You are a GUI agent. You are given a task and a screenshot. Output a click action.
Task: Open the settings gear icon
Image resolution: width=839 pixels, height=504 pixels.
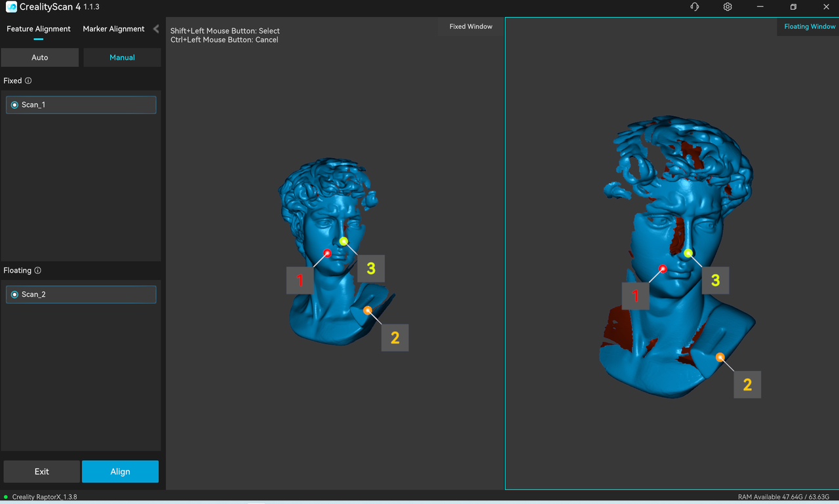728,7
